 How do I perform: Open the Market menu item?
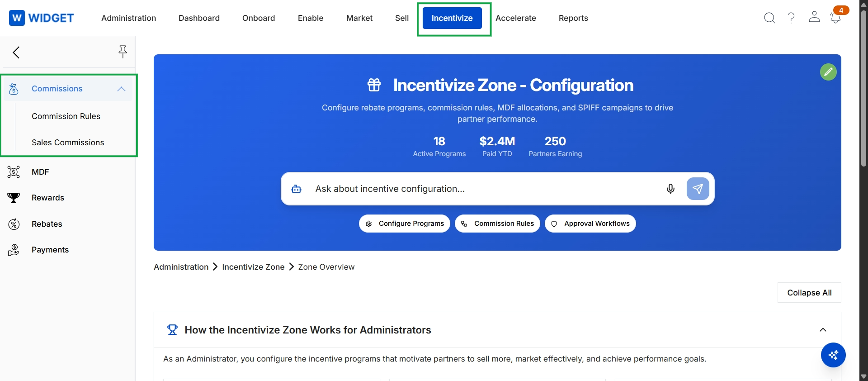[359, 18]
